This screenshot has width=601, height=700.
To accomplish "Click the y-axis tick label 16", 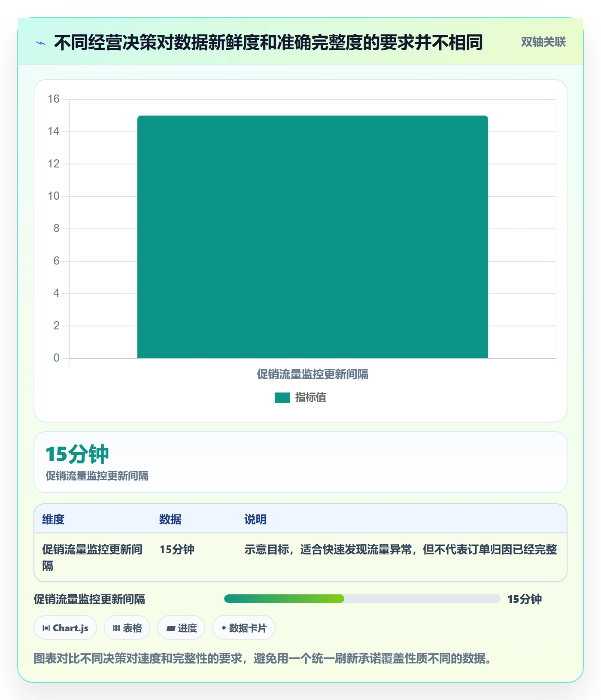I will pyautogui.click(x=54, y=99).
